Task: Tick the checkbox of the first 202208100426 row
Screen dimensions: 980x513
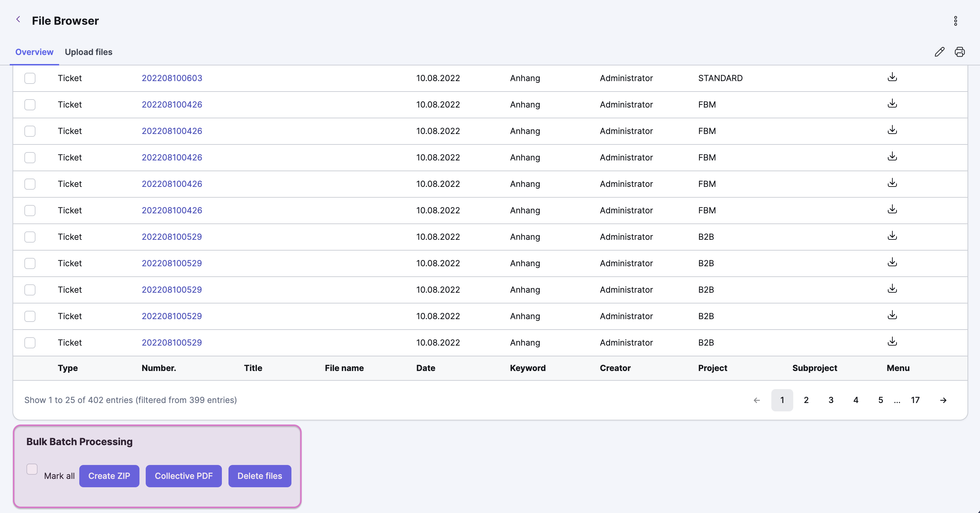Action: 30,105
